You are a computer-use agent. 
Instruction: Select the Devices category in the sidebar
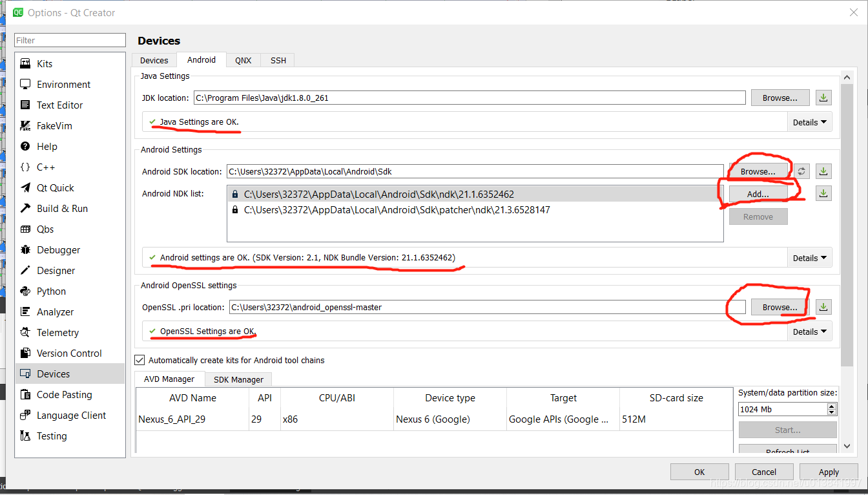[x=70, y=374]
